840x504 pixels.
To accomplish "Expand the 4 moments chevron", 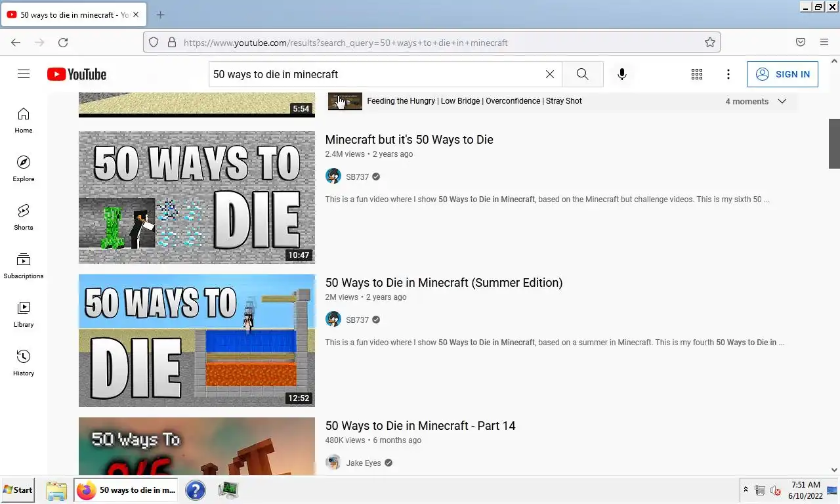I will 782,101.
